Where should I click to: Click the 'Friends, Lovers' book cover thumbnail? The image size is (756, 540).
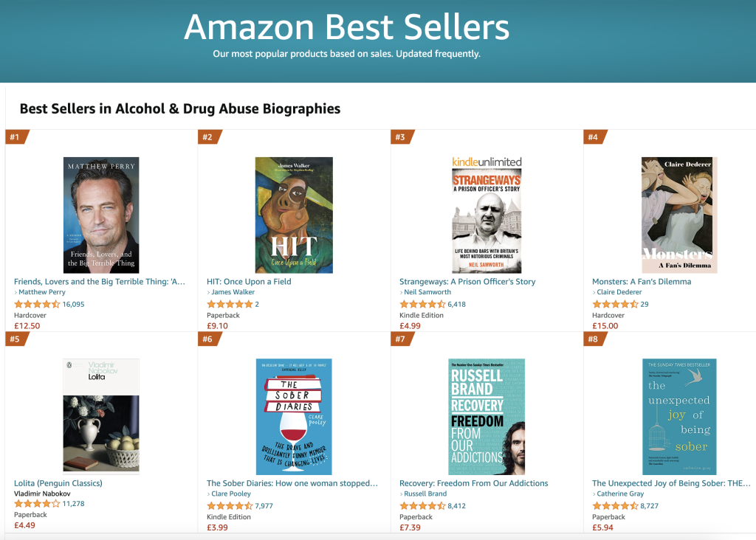pyautogui.click(x=101, y=215)
